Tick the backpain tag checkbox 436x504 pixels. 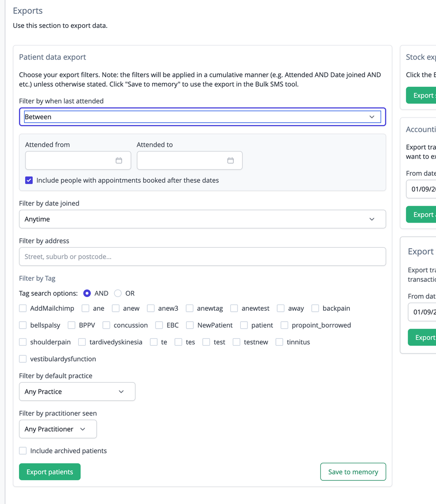point(315,308)
